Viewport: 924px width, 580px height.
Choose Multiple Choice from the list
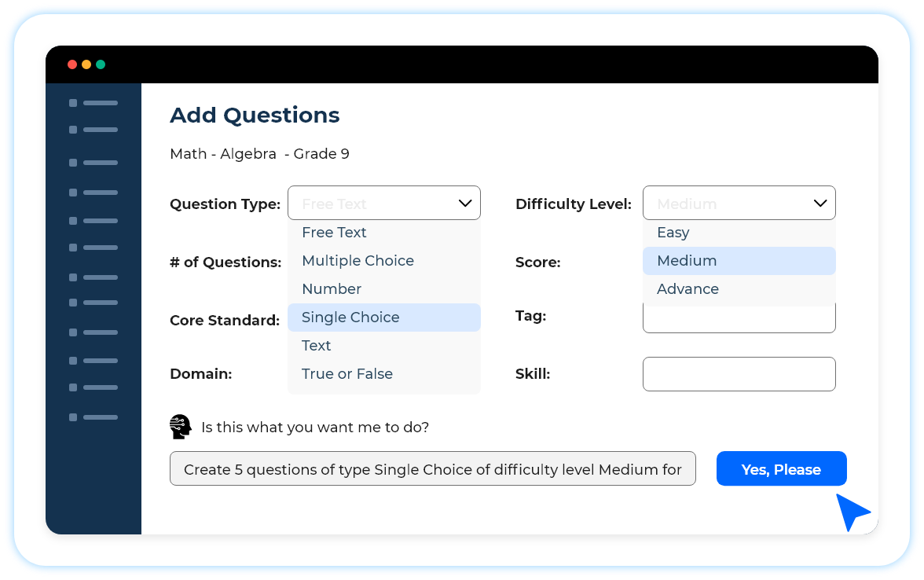click(x=358, y=261)
